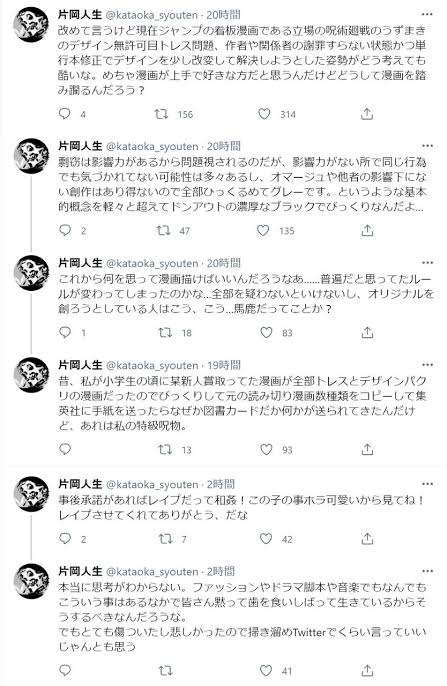Open the @kataoka_syouten handle on the 19時間 tweet
Screen dimensions: 447x686
point(152,365)
